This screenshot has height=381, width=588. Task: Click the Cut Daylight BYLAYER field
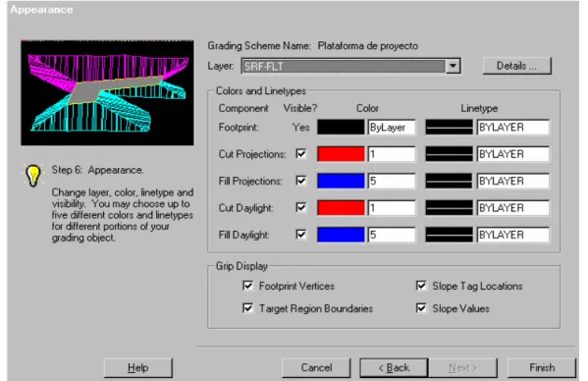tap(512, 208)
